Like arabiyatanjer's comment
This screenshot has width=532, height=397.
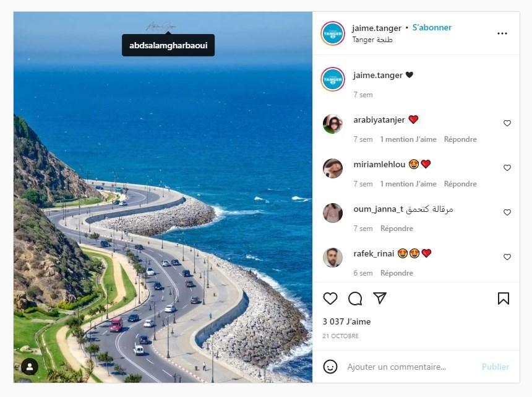[x=507, y=123]
